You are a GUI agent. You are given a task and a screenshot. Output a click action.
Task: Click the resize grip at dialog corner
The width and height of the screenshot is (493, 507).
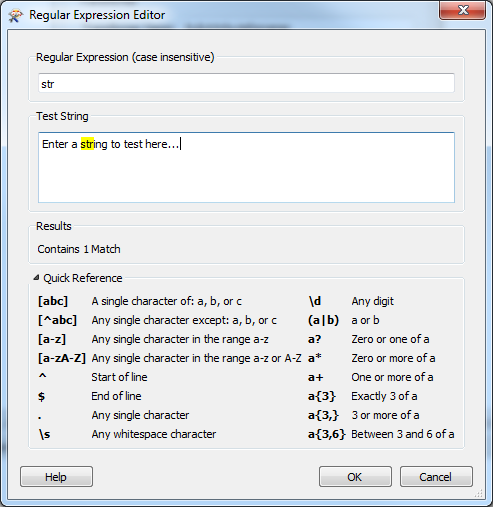478,493
